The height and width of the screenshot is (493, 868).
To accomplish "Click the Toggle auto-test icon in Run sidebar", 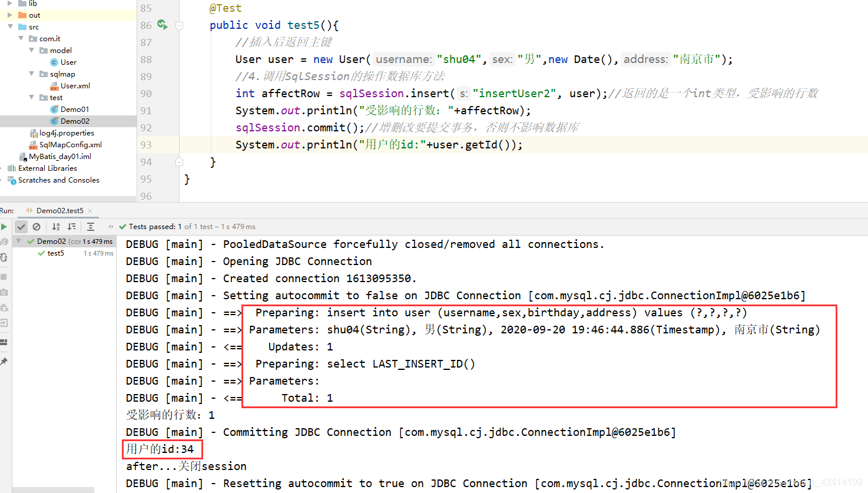I will click(x=4, y=257).
